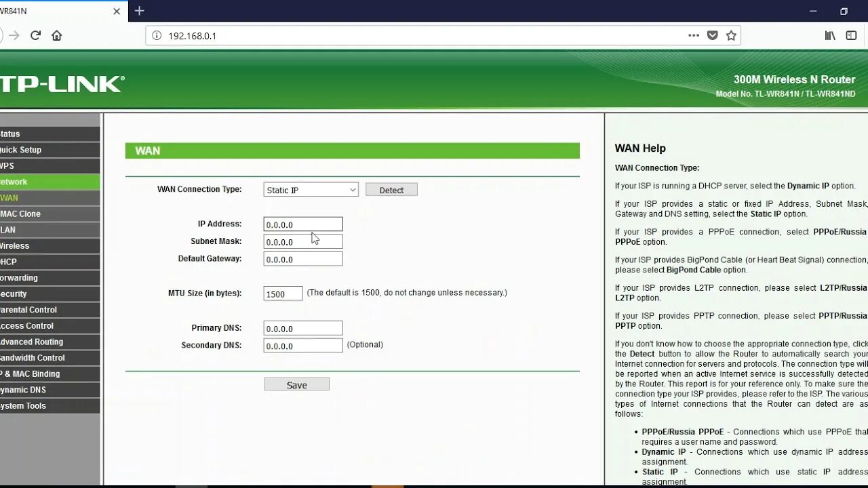Click the Save button
868x488 pixels.
(x=297, y=384)
